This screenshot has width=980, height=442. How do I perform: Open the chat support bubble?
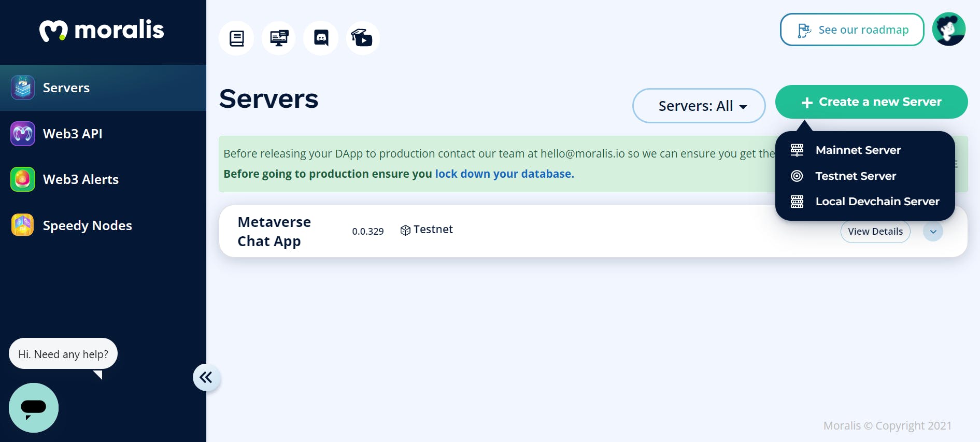coord(34,408)
